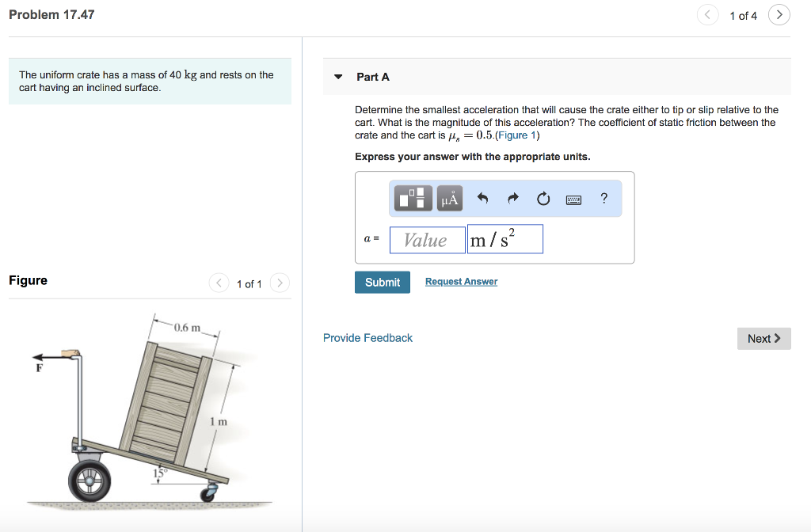Click the Next button

click(763, 338)
